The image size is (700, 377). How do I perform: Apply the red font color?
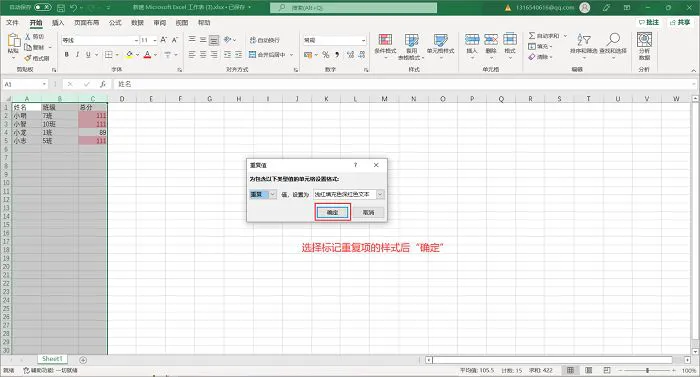[147, 54]
